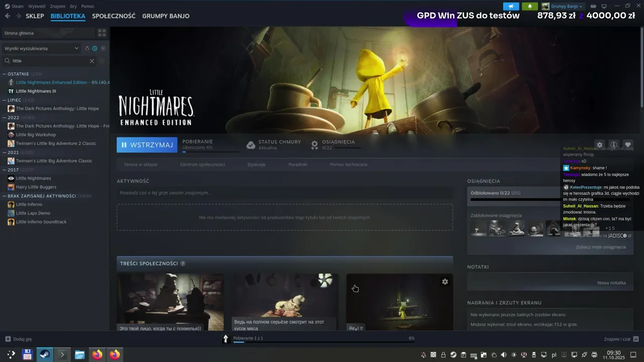Open the first Firefox taskbar icon
644x362 pixels.
point(97,354)
